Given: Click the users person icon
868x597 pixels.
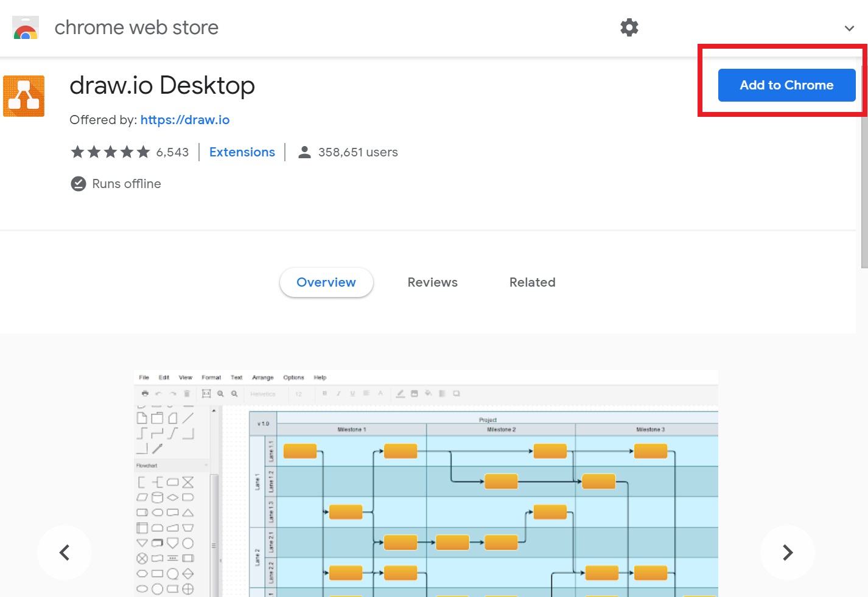Looking at the screenshot, I should 304,152.
